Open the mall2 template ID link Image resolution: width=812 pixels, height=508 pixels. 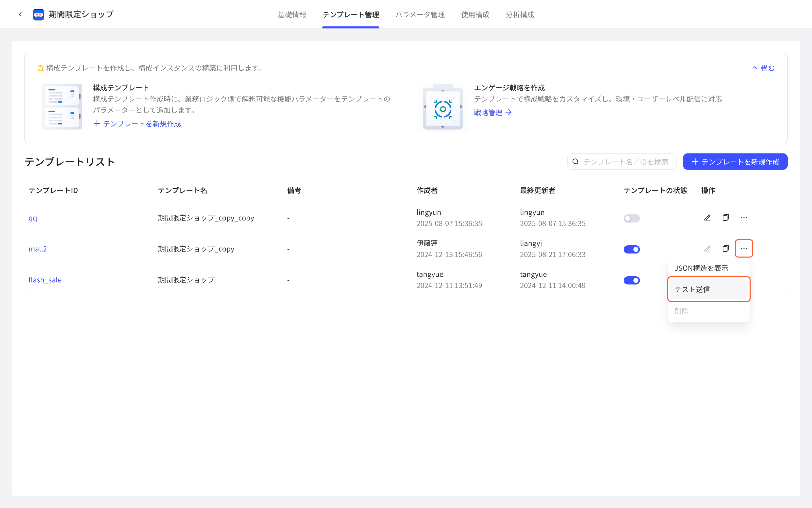(38, 249)
